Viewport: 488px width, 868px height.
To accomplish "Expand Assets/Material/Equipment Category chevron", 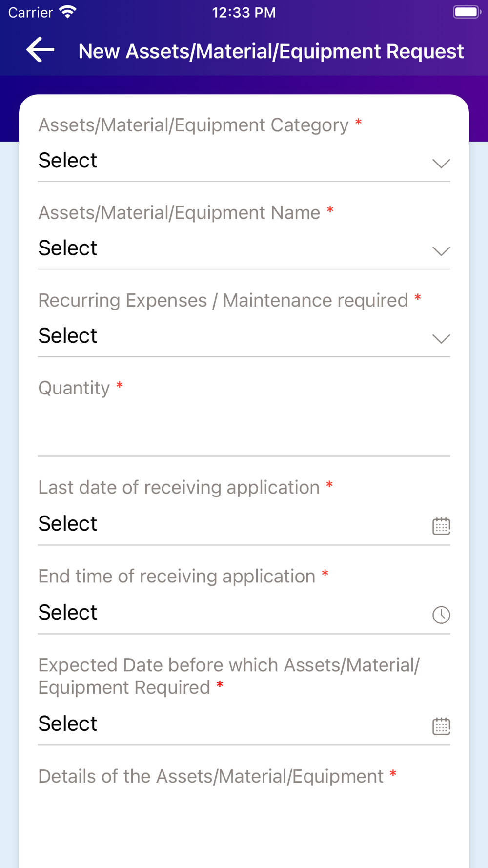I will click(x=441, y=163).
